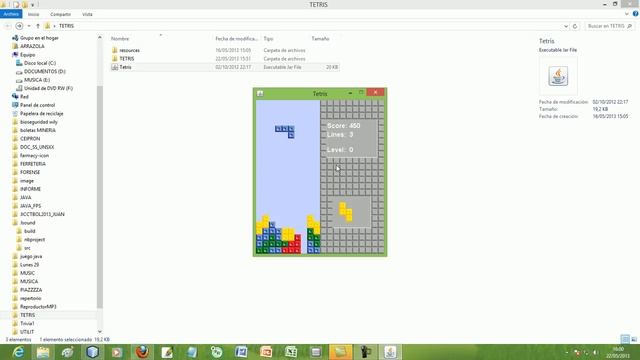Click the navigation pane scroll down arrow
This screenshot has width=640, height=360.
pyautogui.click(x=100, y=331)
